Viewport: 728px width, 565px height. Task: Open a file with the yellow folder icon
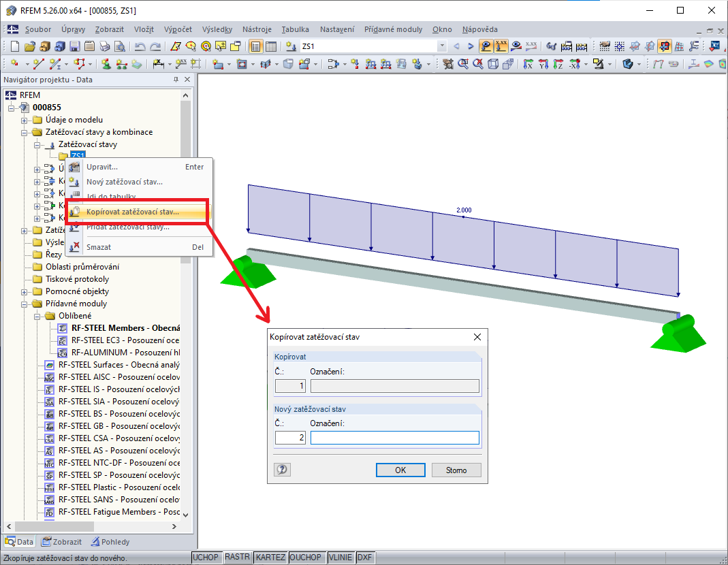pos(30,46)
